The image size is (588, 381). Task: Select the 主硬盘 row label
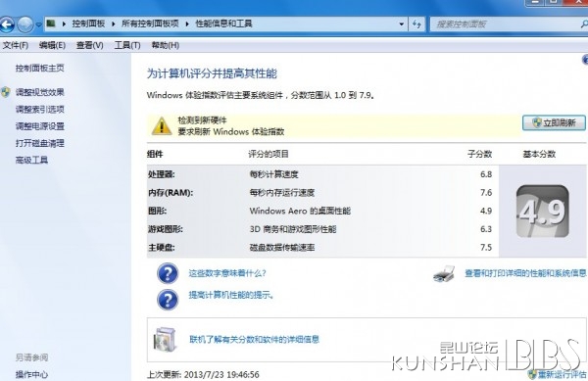(162, 248)
